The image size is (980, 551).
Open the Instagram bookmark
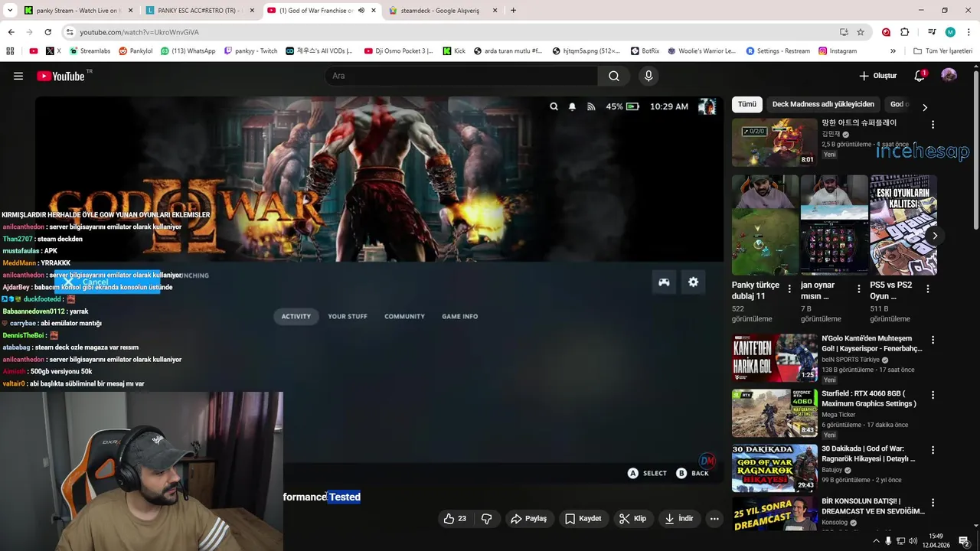[x=837, y=51]
